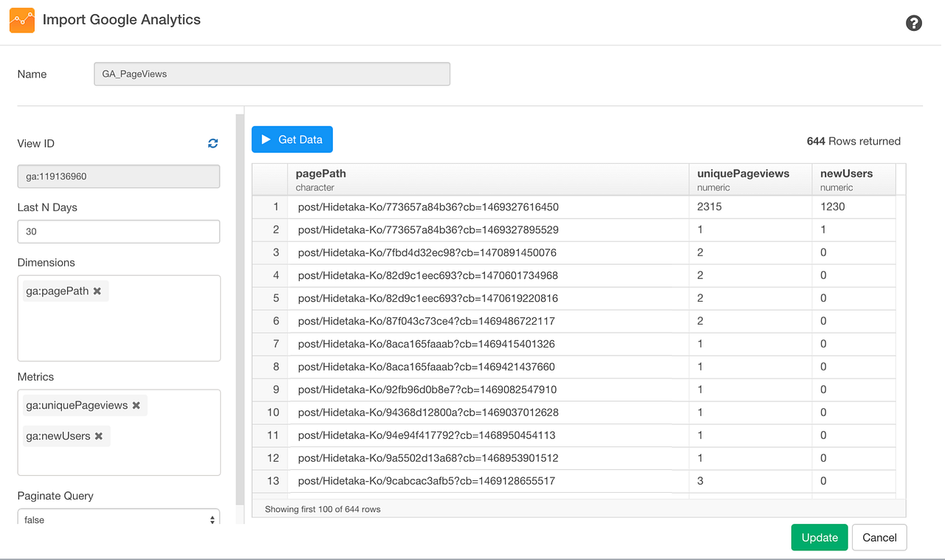Screen dimensions: 945x560
Task: Remove the ga:newUsers metric chip
Action: click(x=99, y=436)
